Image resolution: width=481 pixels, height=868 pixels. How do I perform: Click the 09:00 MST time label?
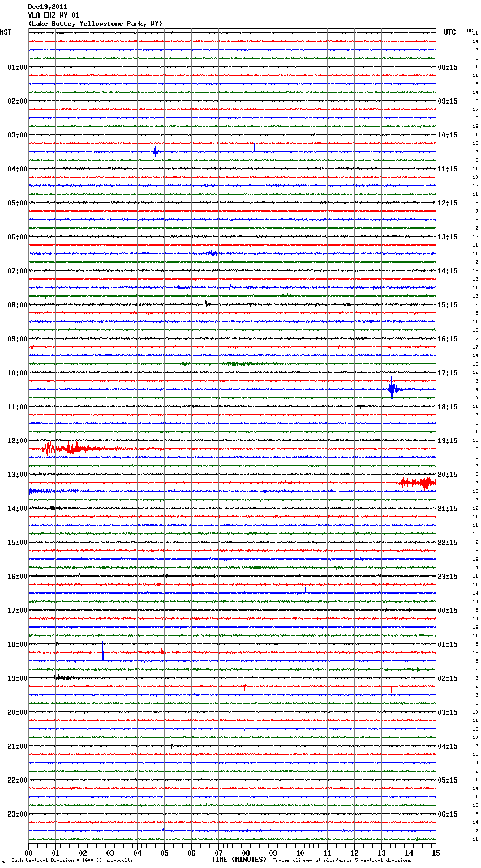tap(18, 339)
